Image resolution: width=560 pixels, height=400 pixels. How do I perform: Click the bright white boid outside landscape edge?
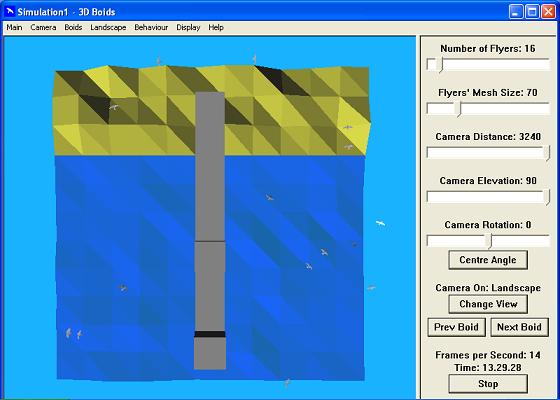pyautogui.click(x=380, y=224)
